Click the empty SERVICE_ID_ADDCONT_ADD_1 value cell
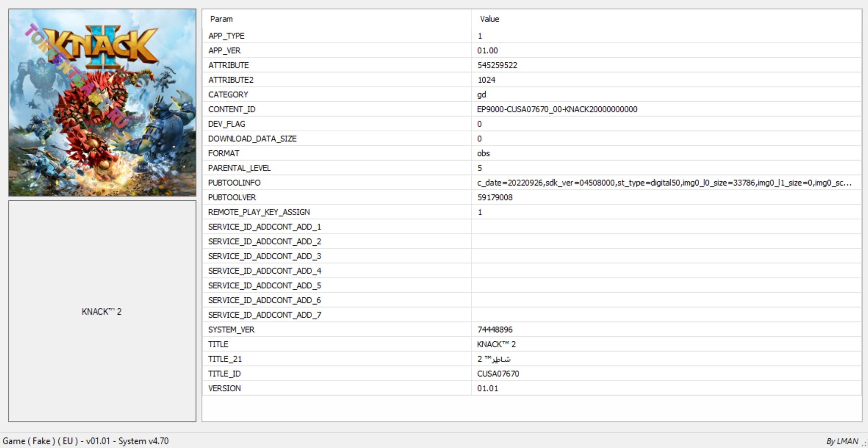 (666, 227)
